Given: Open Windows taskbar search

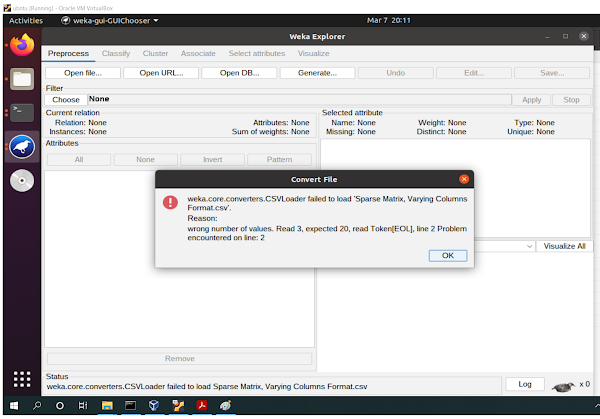Looking at the screenshot, I should point(37,406).
